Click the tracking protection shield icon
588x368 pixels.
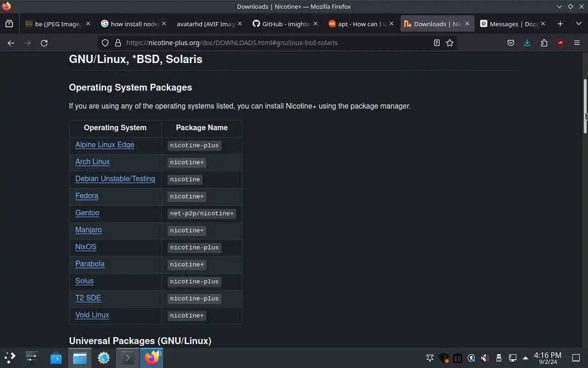[x=105, y=43]
